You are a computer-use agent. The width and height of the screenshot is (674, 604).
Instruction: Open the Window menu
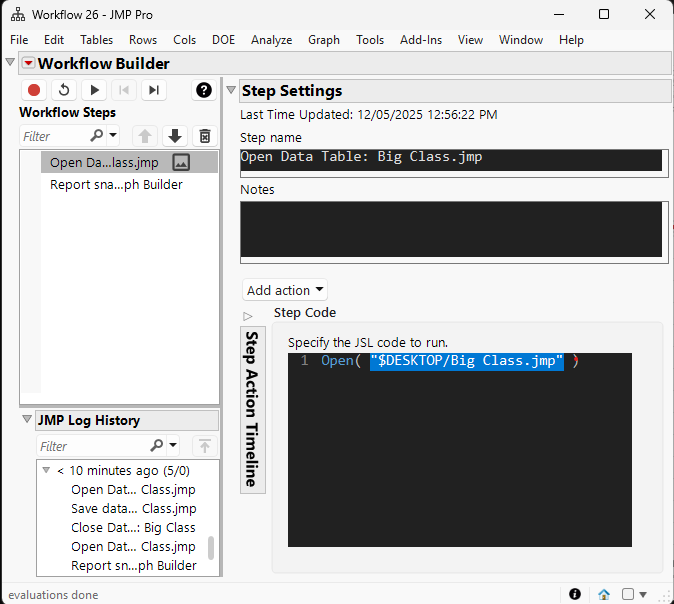tap(521, 40)
